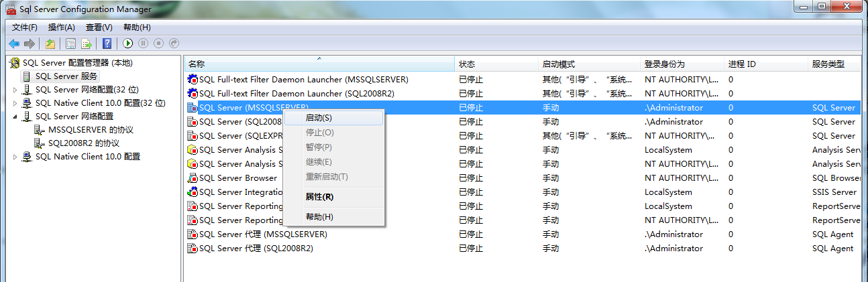Sort by the 进程 ID column header
Viewport: 868px width, 282px height.
pyautogui.click(x=766, y=64)
